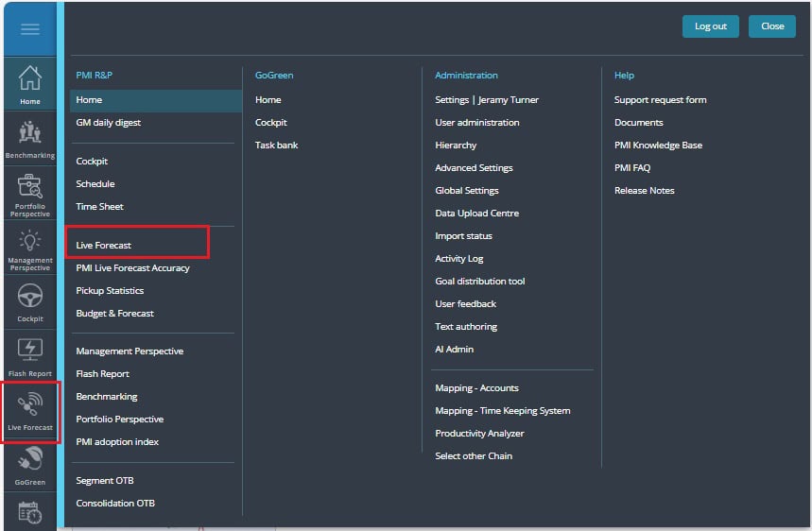Open Home icon in sidebar
Screen dimensions: 812x531
tap(30, 85)
